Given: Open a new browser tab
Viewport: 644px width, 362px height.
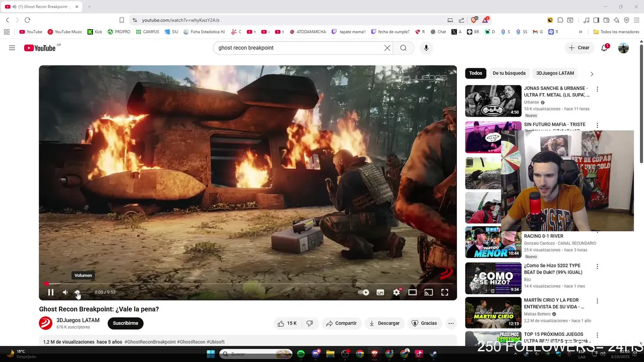Looking at the screenshot, I should click(x=89, y=7).
